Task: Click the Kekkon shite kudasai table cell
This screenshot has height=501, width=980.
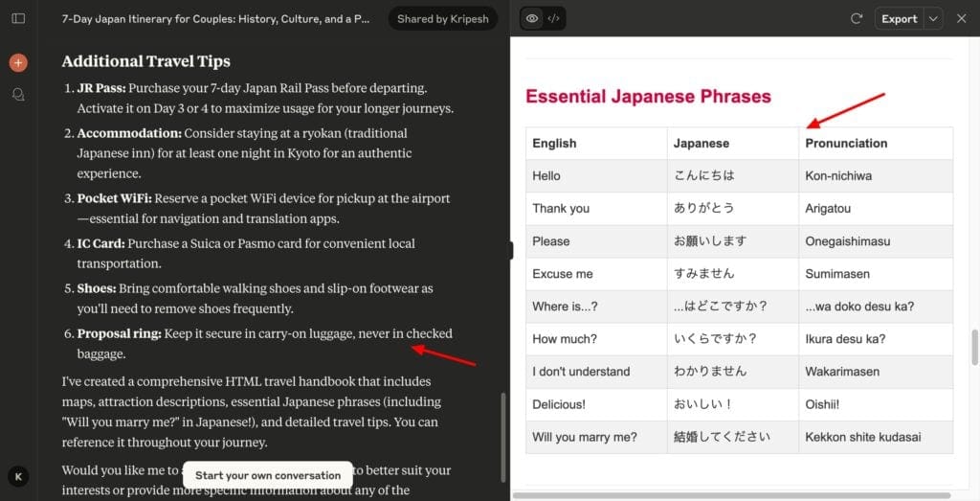Action: tap(863, 437)
